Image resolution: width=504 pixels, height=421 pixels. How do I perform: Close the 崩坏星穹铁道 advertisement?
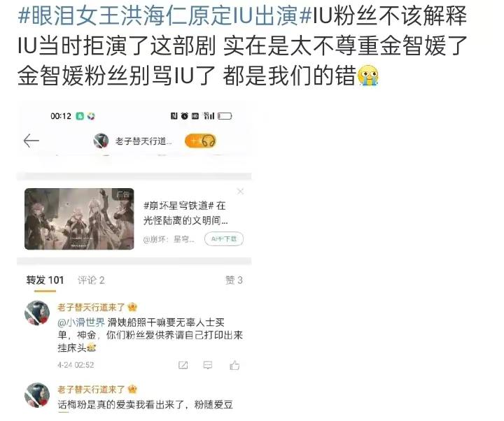point(240,192)
